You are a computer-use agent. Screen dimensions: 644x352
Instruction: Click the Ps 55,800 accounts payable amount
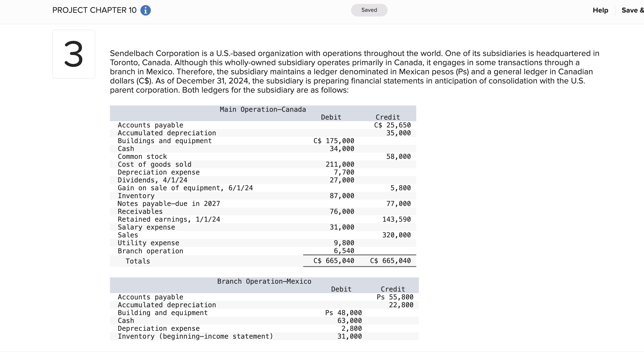[395, 297]
